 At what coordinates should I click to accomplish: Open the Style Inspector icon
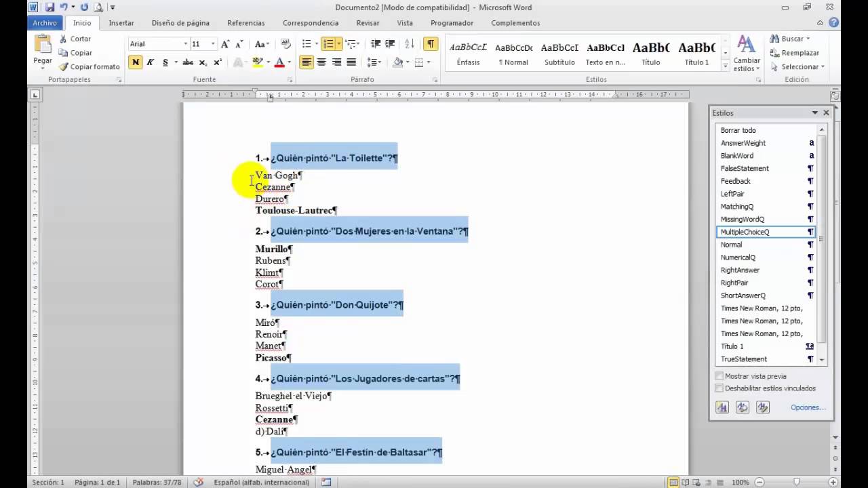click(x=743, y=407)
